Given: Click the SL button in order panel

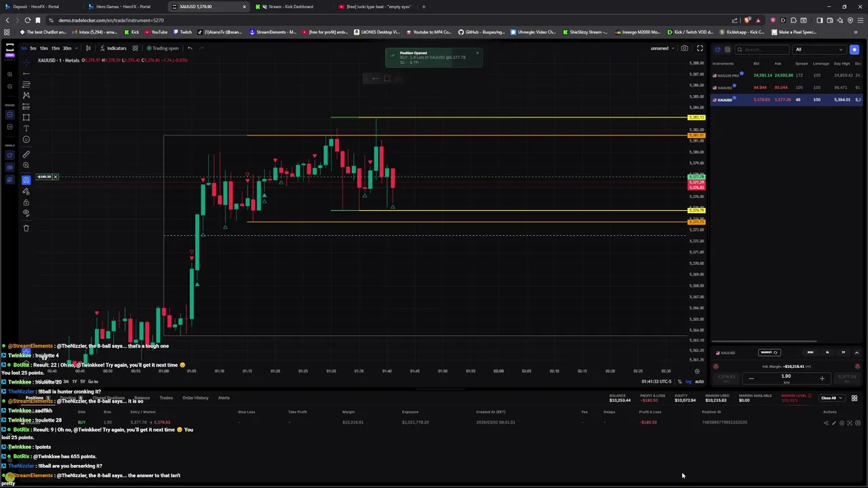Looking at the screenshot, I should point(827,352).
